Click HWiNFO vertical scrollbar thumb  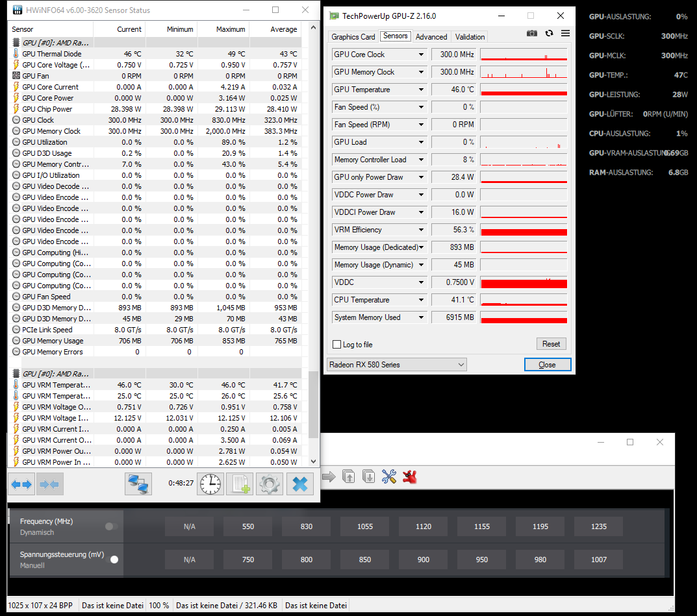coord(313,404)
